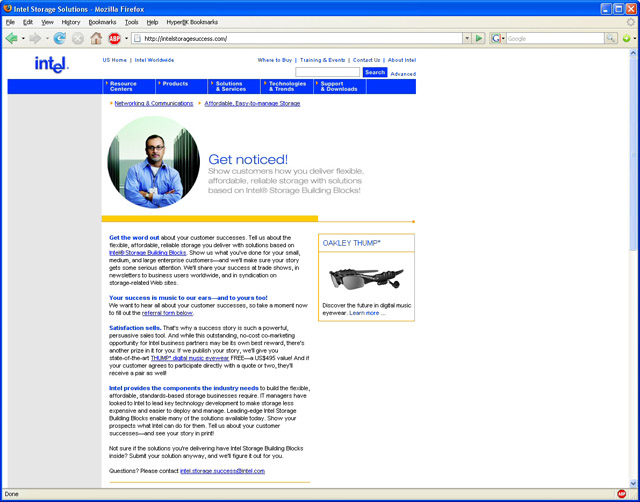The width and height of the screenshot is (640, 502).
Task: Focus the Google search box
Action: tap(555, 38)
